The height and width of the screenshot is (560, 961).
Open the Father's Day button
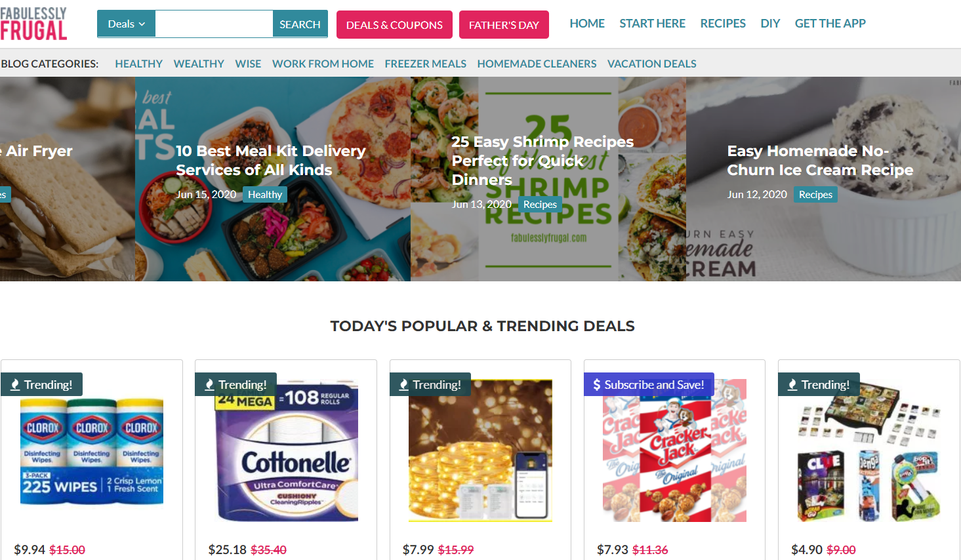click(x=504, y=25)
